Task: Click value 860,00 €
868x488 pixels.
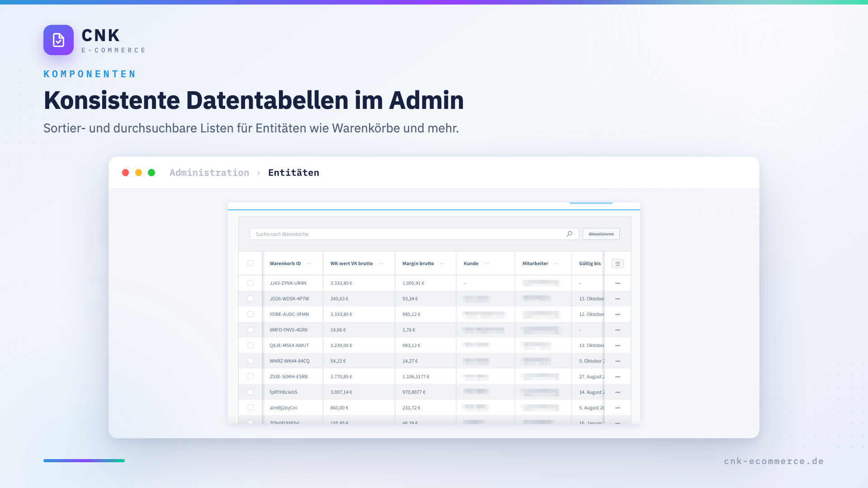Action: point(340,408)
